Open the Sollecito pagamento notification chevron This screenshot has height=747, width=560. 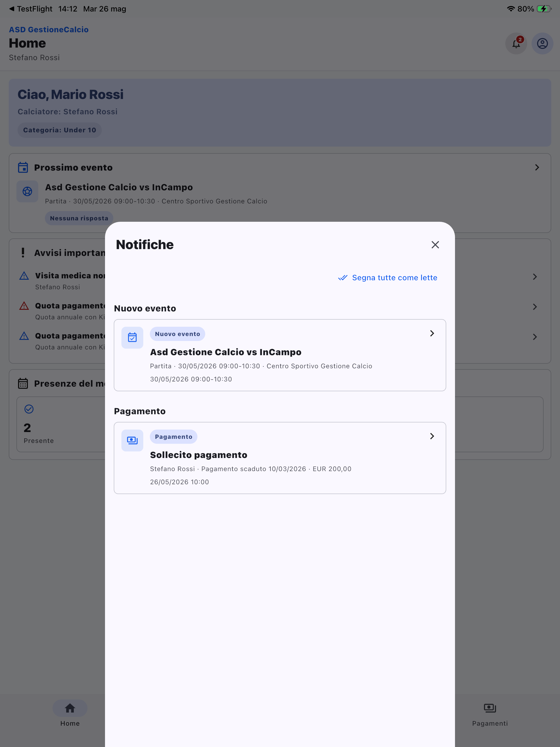point(432,436)
